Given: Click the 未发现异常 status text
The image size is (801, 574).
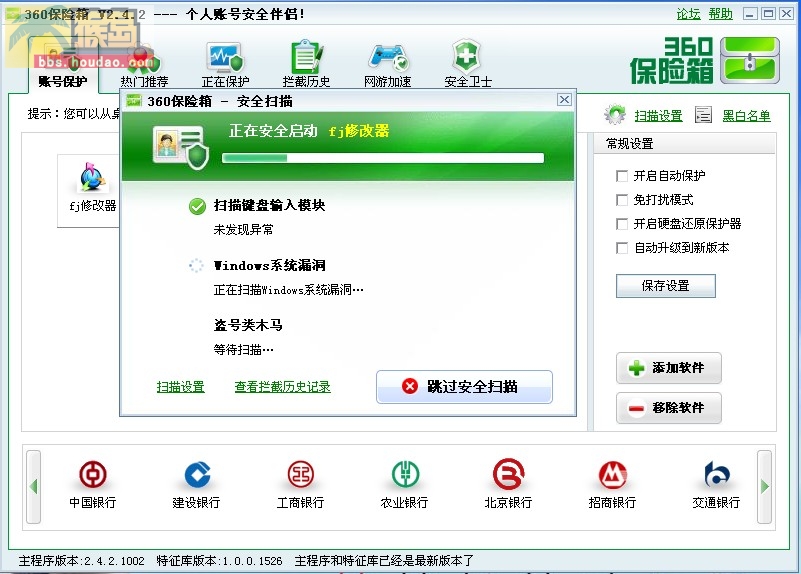Looking at the screenshot, I should [x=243, y=230].
